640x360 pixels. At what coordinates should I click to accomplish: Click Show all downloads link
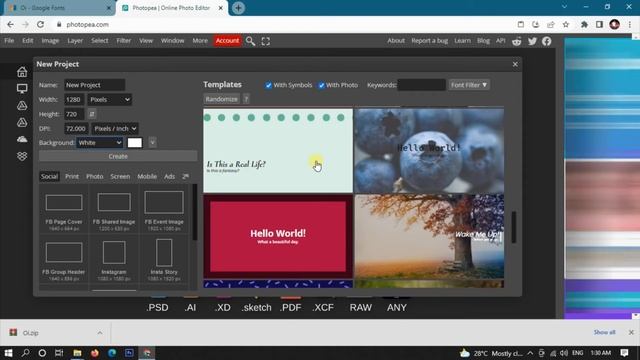[x=604, y=332]
